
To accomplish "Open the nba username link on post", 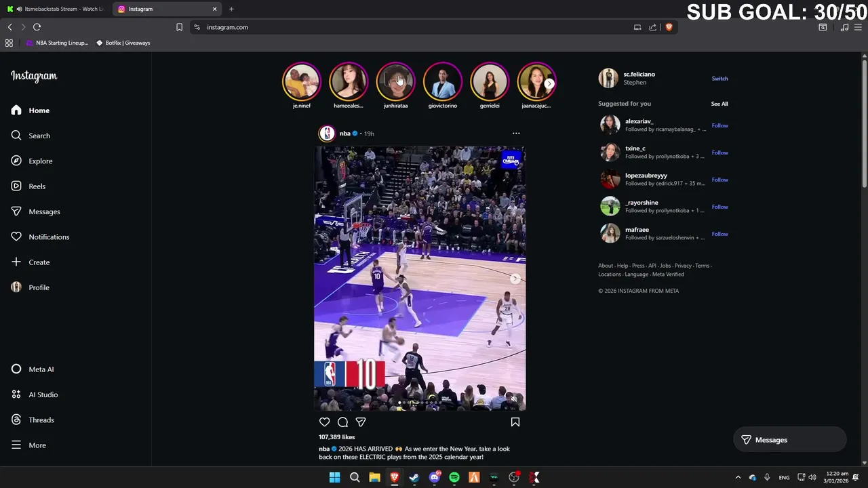I will click(x=345, y=134).
